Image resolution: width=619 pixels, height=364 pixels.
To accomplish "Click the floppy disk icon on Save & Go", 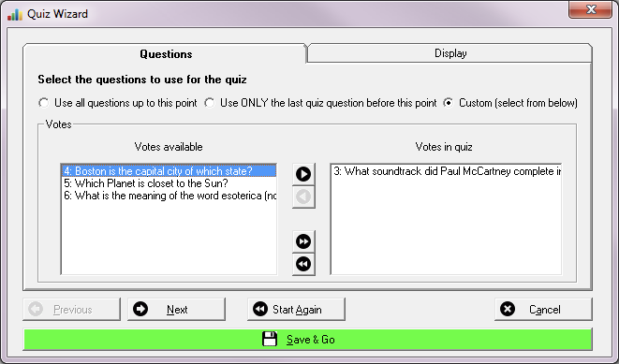I will (x=270, y=339).
